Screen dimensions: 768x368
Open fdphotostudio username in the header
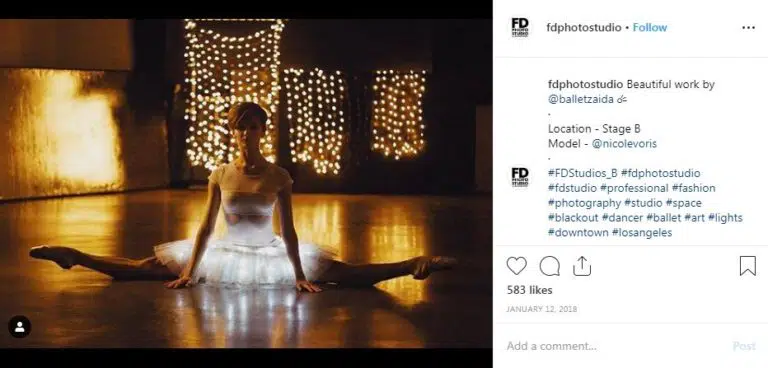coord(584,28)
